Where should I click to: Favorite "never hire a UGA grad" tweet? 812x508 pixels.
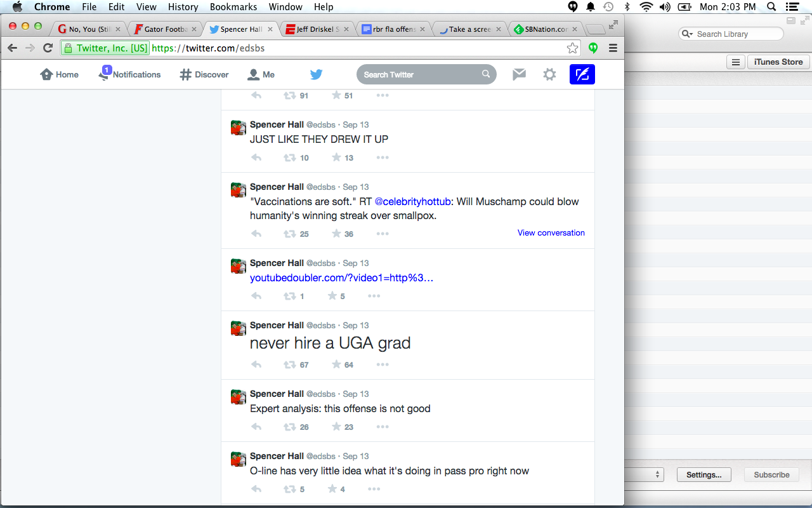[336, 364]
